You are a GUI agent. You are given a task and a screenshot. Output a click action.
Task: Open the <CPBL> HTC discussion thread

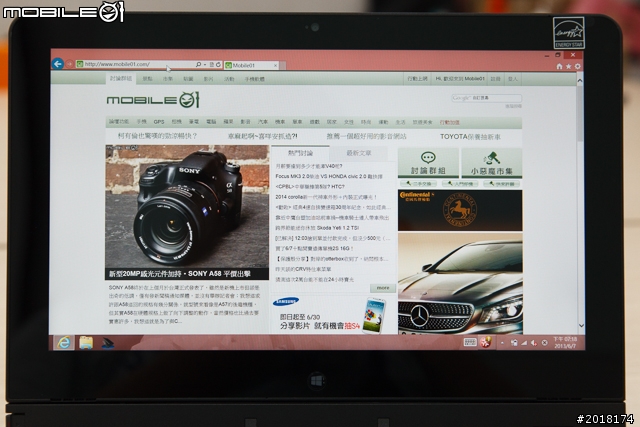click(x=310, y=187)
